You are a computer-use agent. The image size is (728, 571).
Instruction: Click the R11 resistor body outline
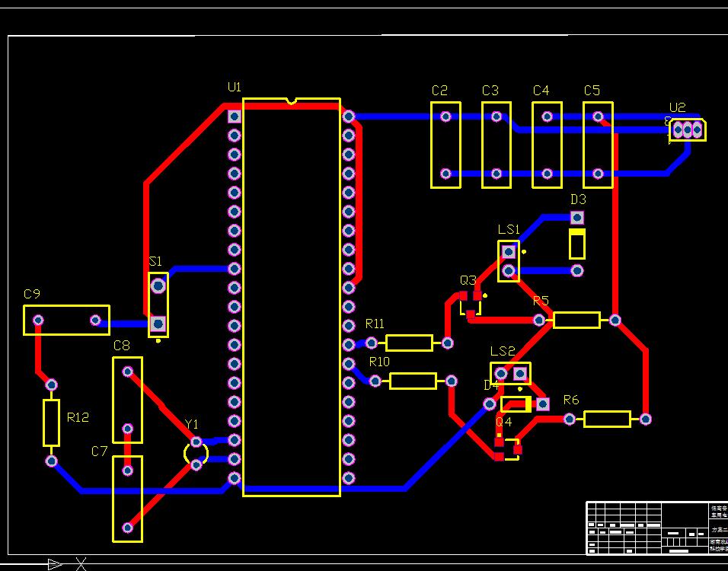(409, 343)
